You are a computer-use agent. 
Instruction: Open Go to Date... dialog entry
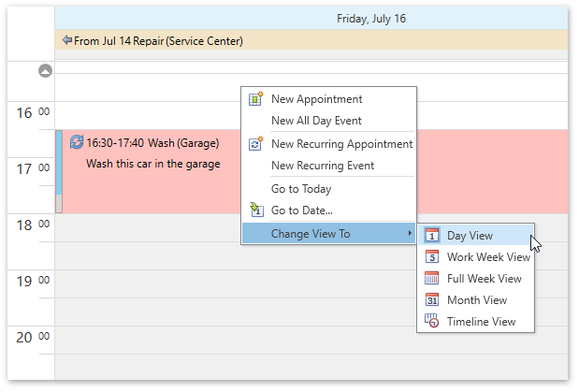[328, 211]
